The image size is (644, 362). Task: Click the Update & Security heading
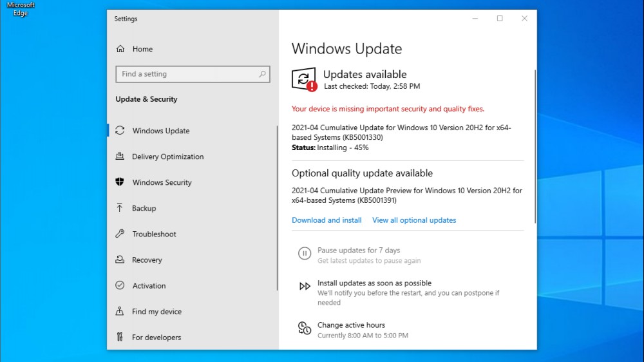(146, 99)
